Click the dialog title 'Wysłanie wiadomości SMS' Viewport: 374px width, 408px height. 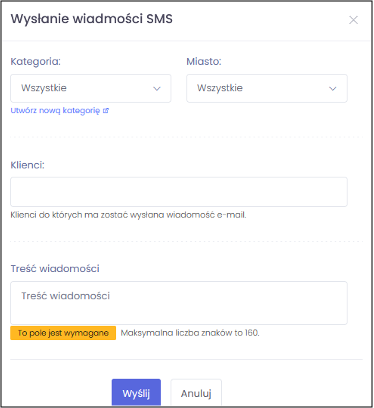(x=92, y=19)
